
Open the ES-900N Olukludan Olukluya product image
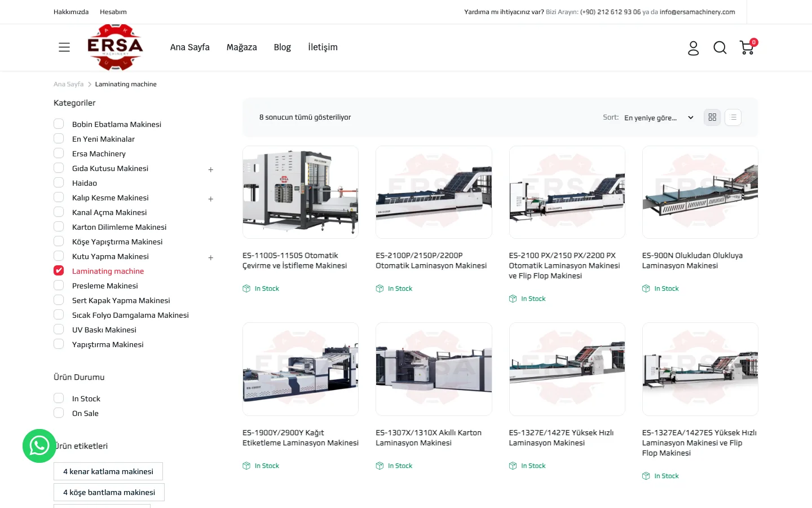(x=700, y=192)
